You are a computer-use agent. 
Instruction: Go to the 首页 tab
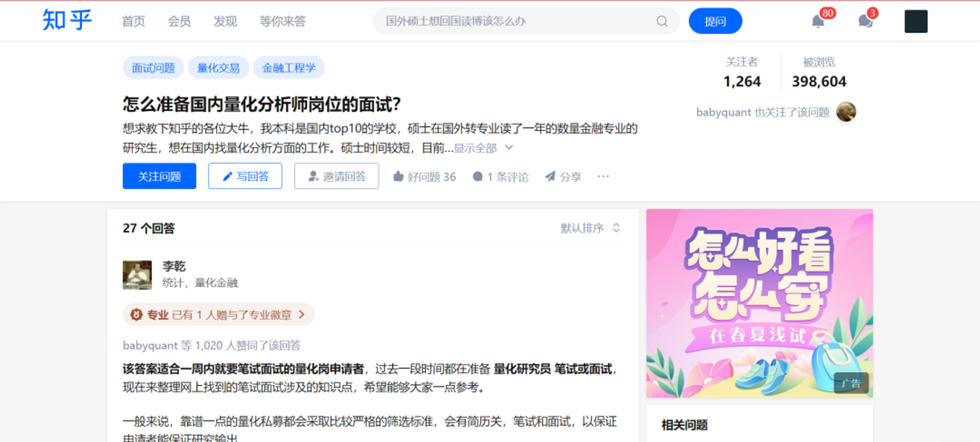tap(133, 21)
